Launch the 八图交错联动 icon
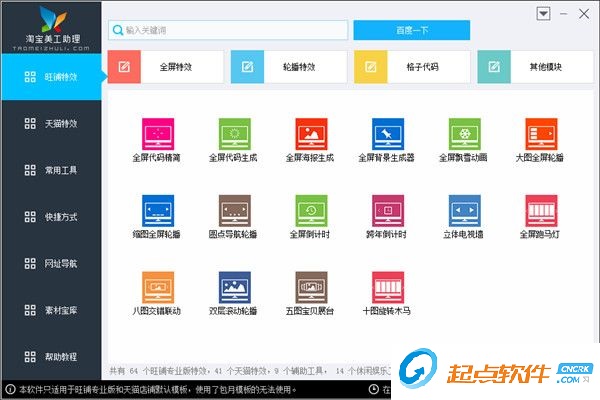The width and height of the screenshot is (600, 400). click(158, 287)
